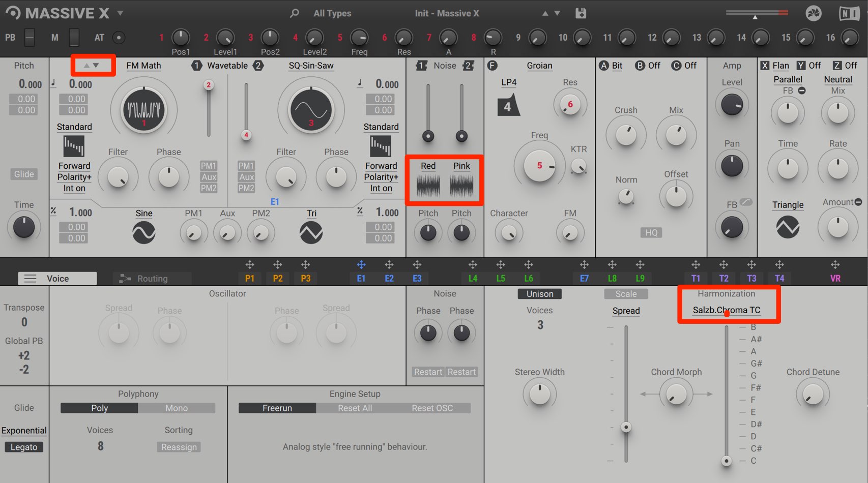Select the L5 LFO tab

tap(501, 279)
